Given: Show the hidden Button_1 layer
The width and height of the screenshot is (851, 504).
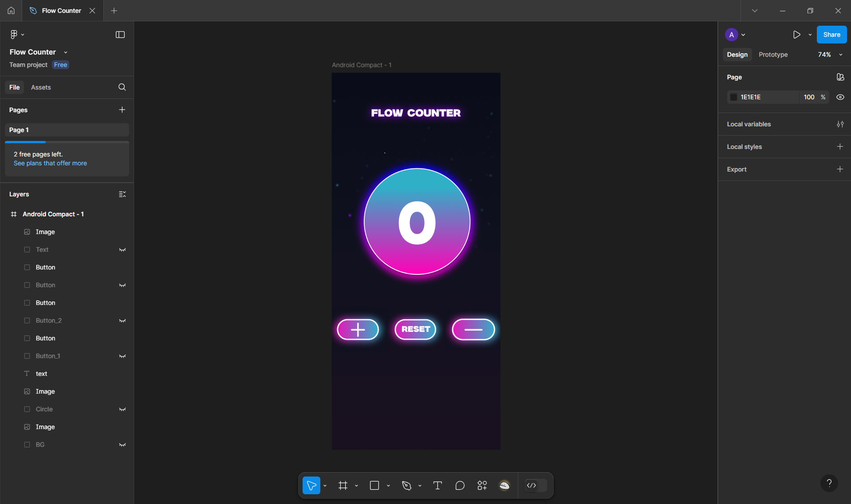Looking at the screenshot, I should tap(122, 356).
